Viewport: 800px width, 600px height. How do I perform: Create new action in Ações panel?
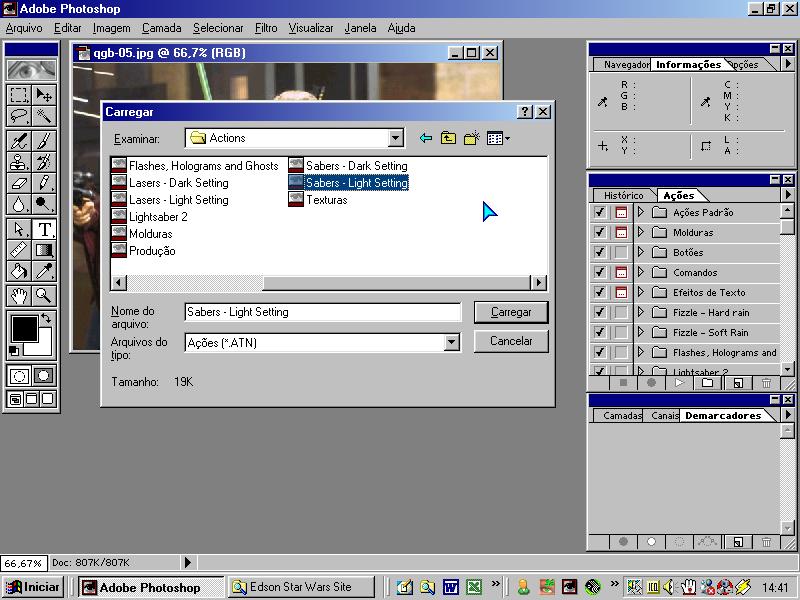coord(738,383)
